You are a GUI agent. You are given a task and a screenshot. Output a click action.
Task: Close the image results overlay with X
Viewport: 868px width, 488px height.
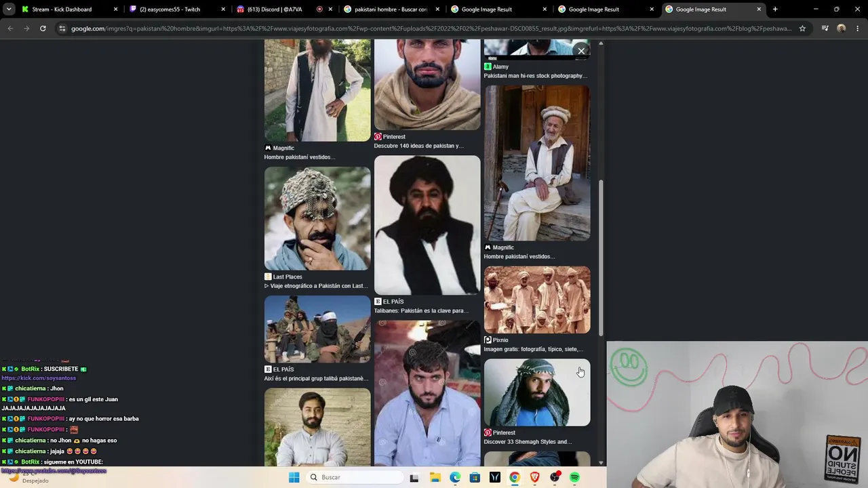coord(581,51)
